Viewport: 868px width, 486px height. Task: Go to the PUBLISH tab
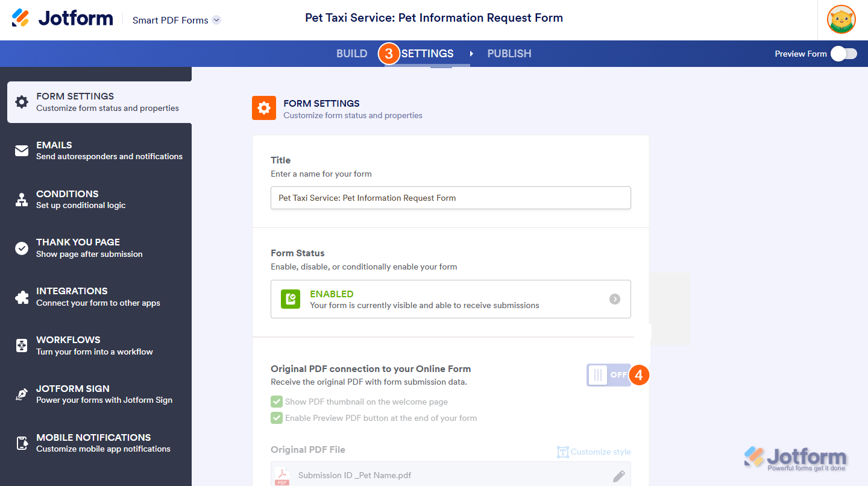coord(509,54)
